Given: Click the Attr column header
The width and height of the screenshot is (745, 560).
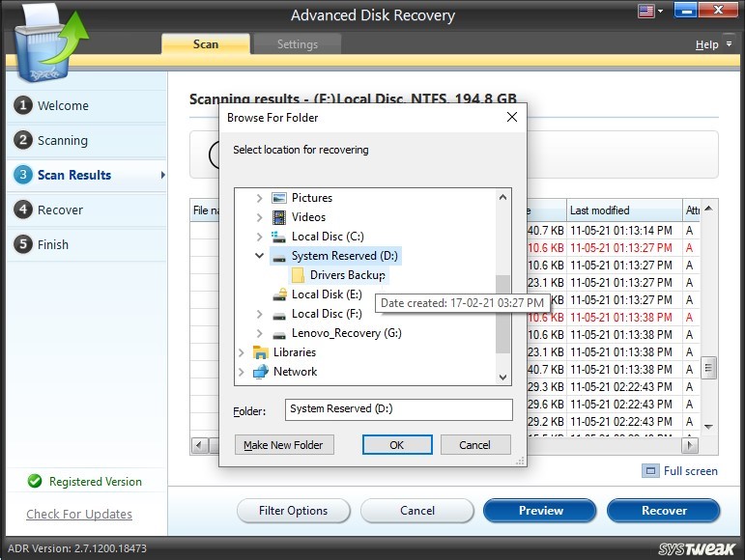Looking at the screenshot, I should coord(691,210).
